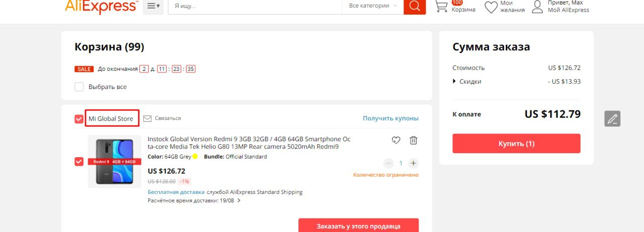Open the categories hamburger menu
Viewport: 644px width, 232px height.
(153, 6)
